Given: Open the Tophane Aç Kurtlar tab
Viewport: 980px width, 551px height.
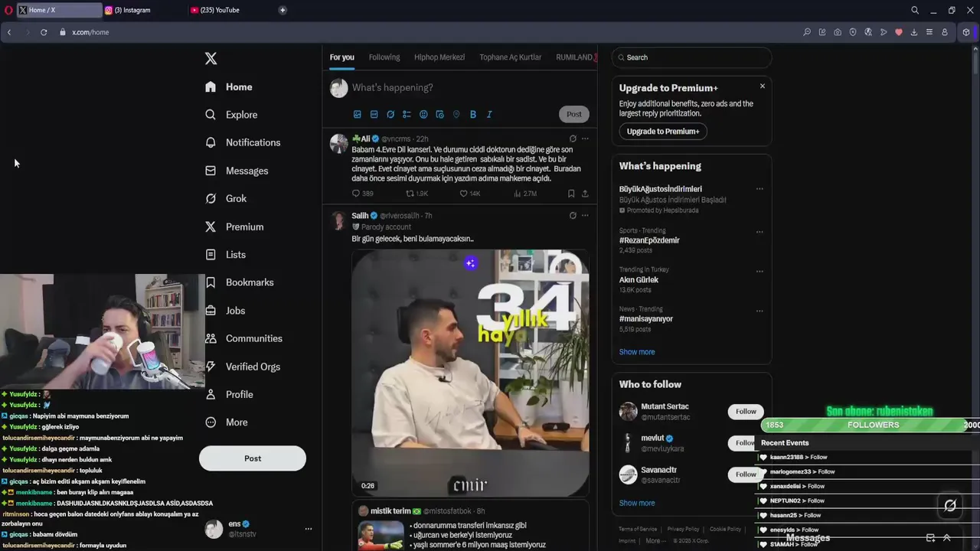Looking at the screenshot, I should [x=510, y=57].
